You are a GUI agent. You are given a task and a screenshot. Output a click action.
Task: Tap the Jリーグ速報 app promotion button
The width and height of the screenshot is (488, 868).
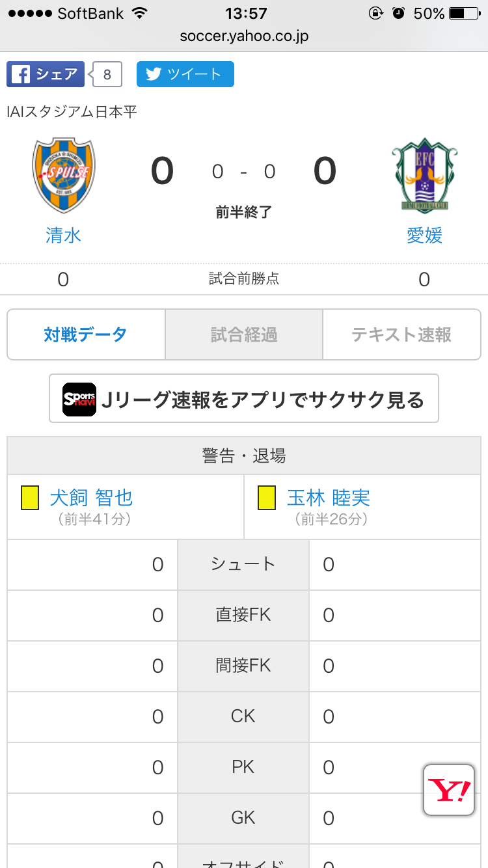click(x=244, y=399)
